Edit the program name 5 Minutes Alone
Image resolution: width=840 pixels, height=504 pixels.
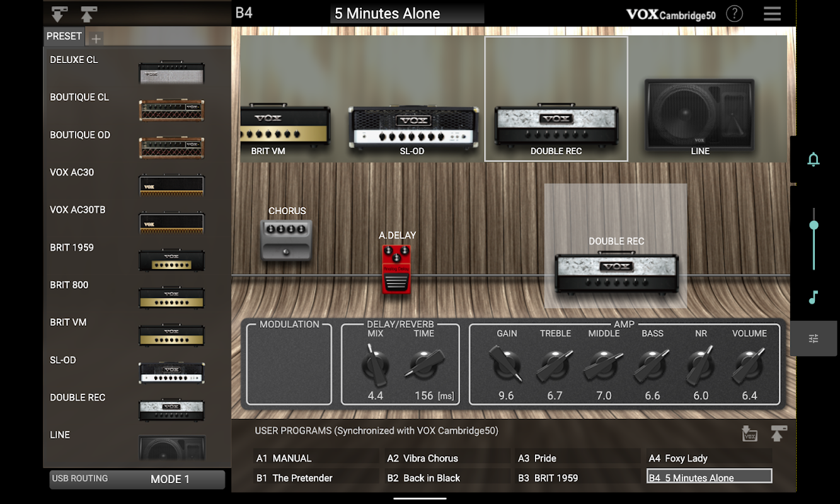407,14
